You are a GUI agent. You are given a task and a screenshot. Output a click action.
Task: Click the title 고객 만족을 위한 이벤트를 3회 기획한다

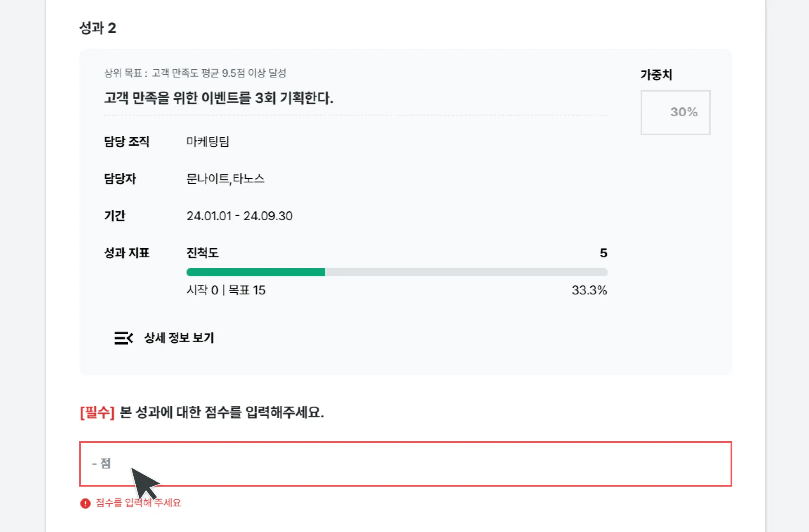[218, 98]
